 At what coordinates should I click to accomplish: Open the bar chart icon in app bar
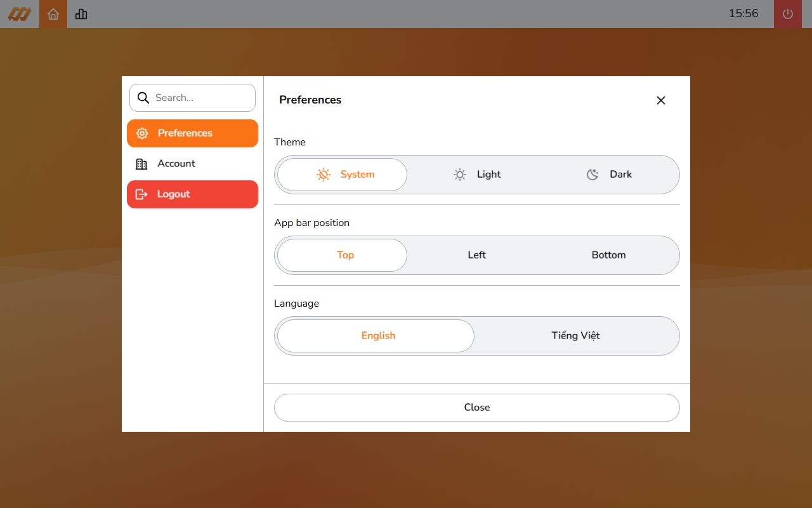coord(81,14)
